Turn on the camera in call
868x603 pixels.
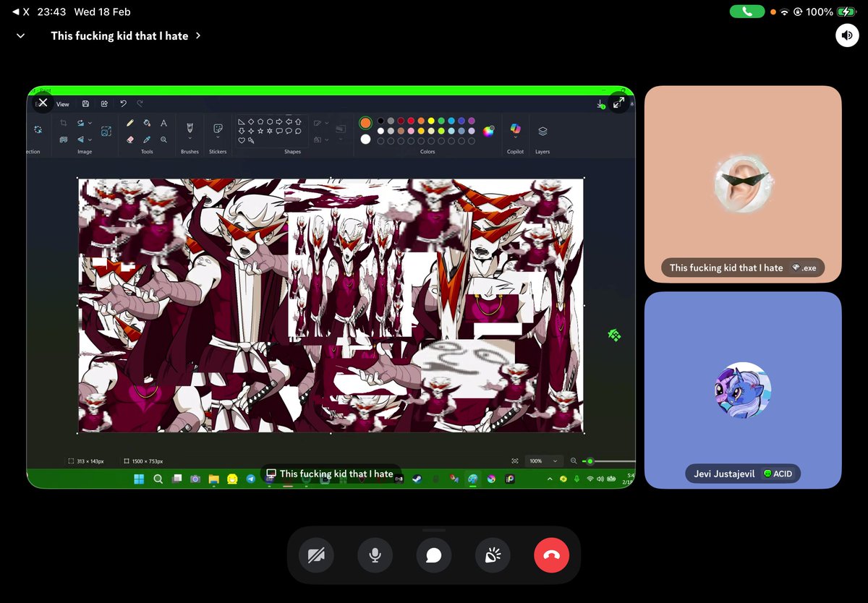click(x=316, y=555)
